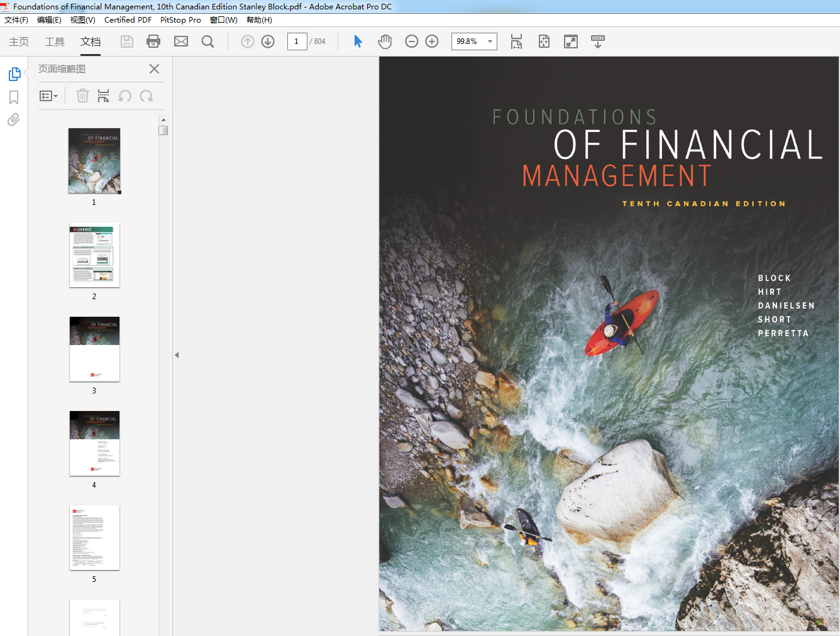This screenshot has height=636, width=840.
Task: Close the 页面缩略图 panel
Action: pos(154,69)
